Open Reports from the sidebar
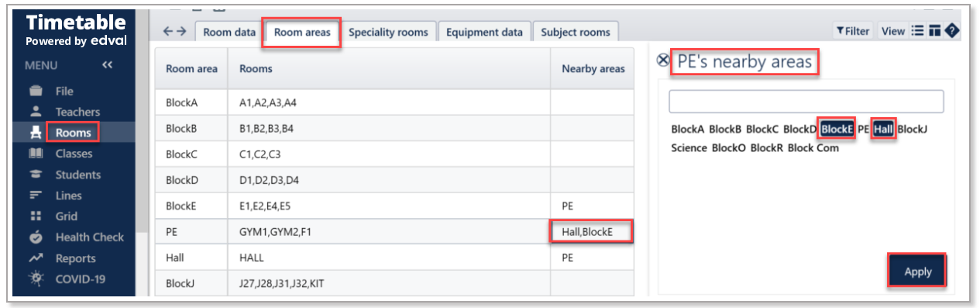Screen dimensions: 980x308 75,258
